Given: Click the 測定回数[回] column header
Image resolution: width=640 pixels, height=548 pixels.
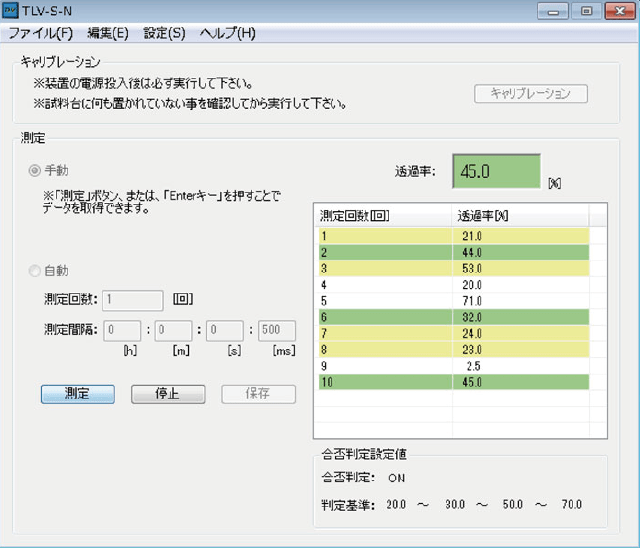Looking at the screenshot, I should (x=383, y=215).
